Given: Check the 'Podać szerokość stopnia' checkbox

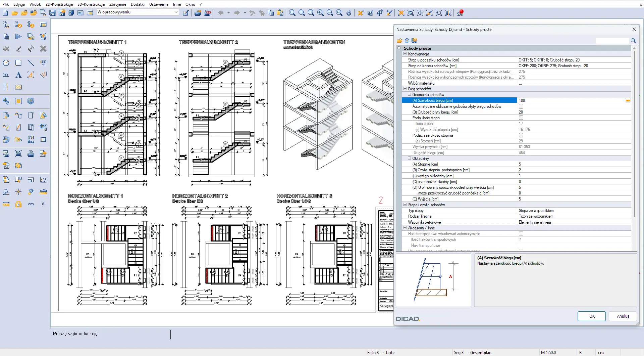Looking at the screenshot, I should 521,135.
